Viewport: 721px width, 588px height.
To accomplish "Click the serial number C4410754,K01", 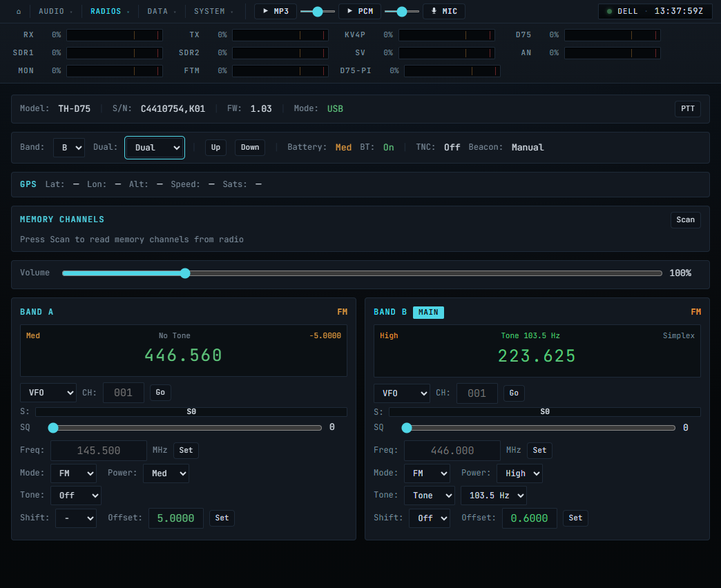I will pos(173,109).
